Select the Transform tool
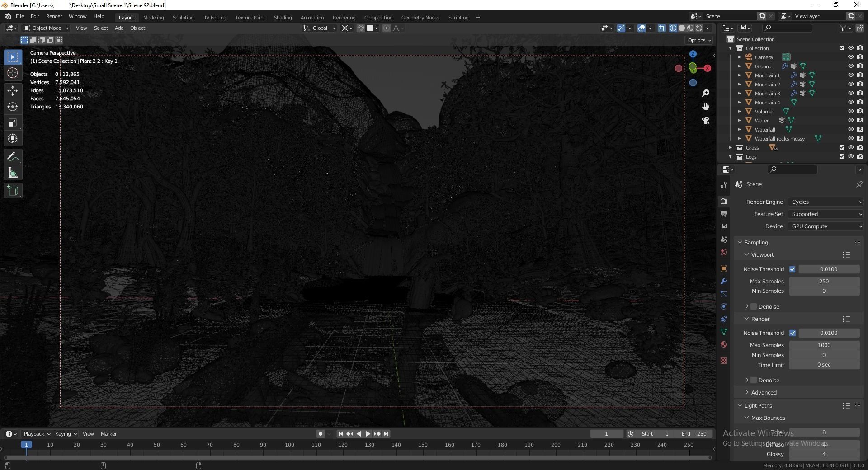The width and height of the screenshot is (868, 470). click(13, 139)
